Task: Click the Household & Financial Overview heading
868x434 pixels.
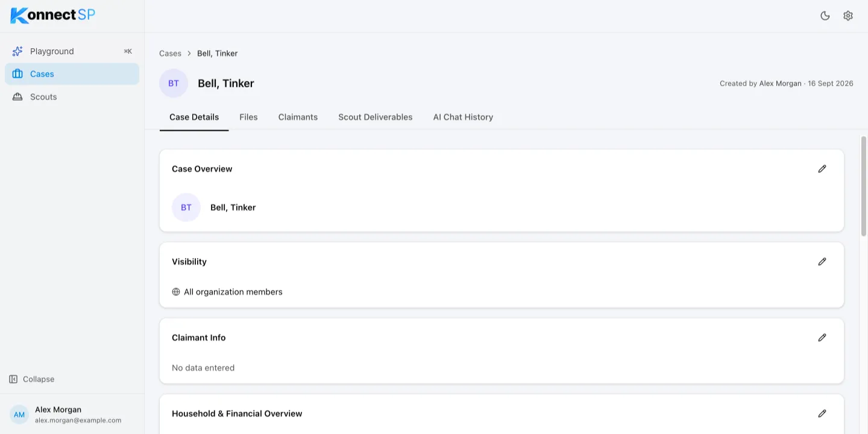Action: [x=237, y=414]
